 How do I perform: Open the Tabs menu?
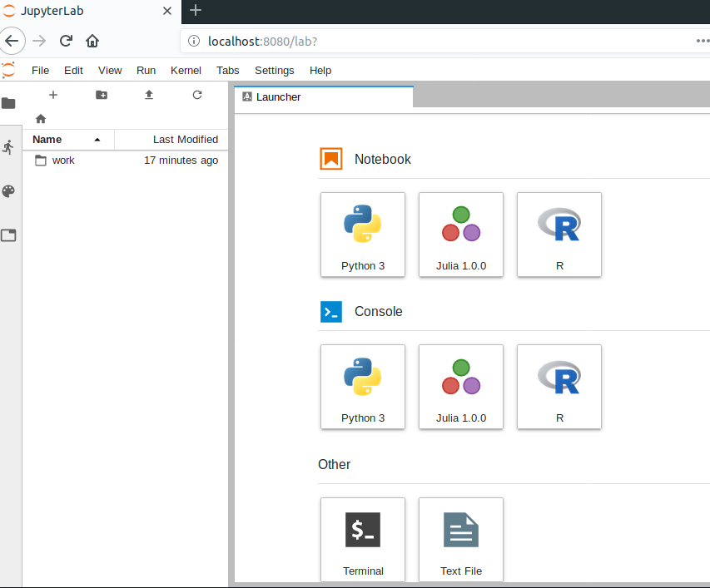(228, 70)
